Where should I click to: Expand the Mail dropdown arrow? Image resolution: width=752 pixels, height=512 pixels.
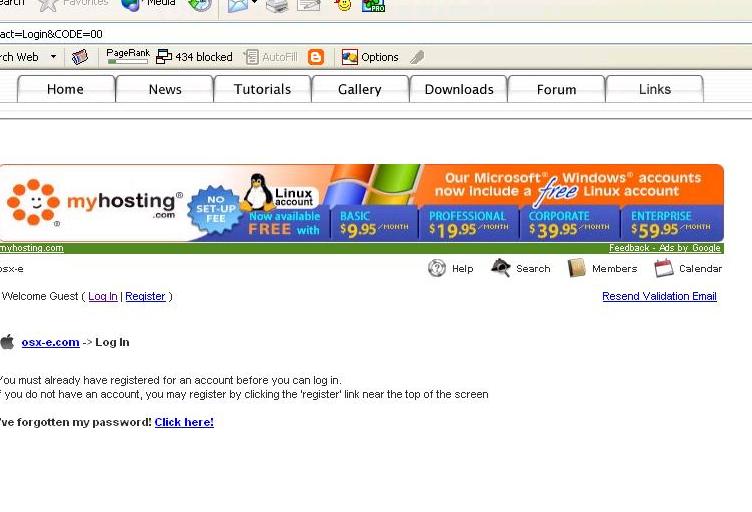click(255, 3)
